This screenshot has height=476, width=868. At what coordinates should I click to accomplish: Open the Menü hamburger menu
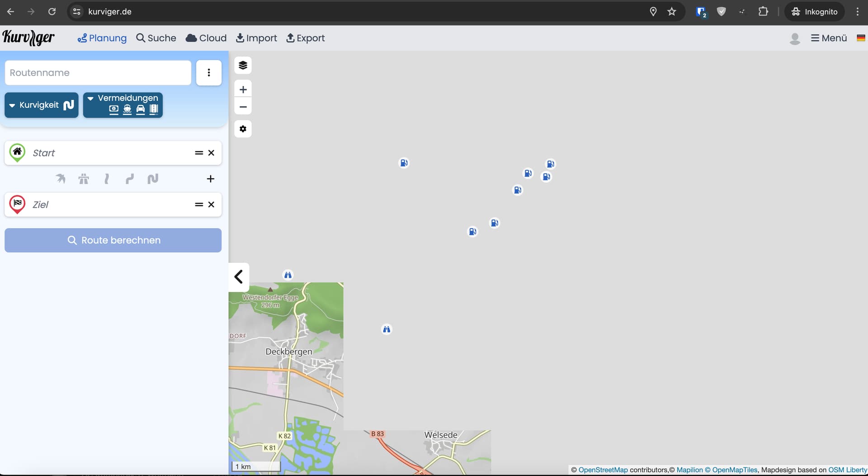point(829,38)
